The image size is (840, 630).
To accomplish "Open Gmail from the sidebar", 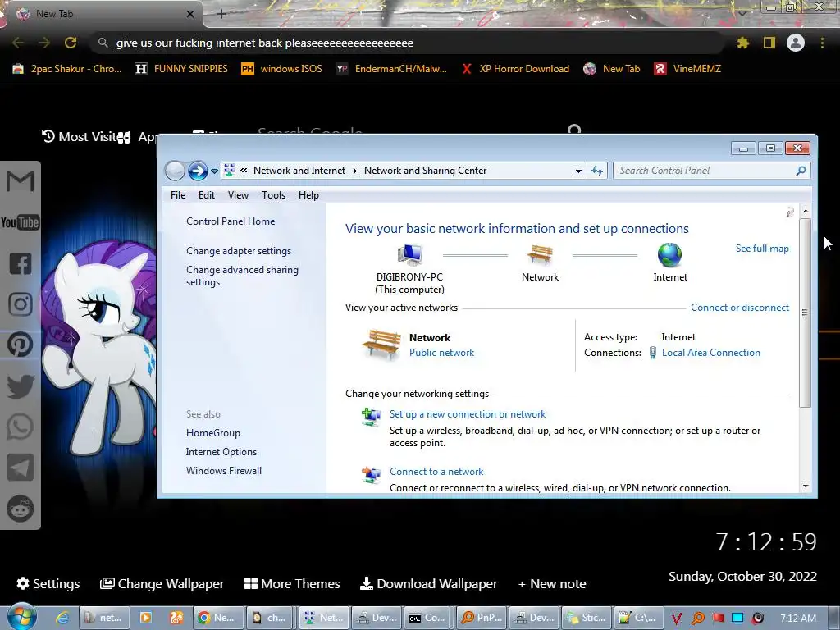I will click(21, 181).
